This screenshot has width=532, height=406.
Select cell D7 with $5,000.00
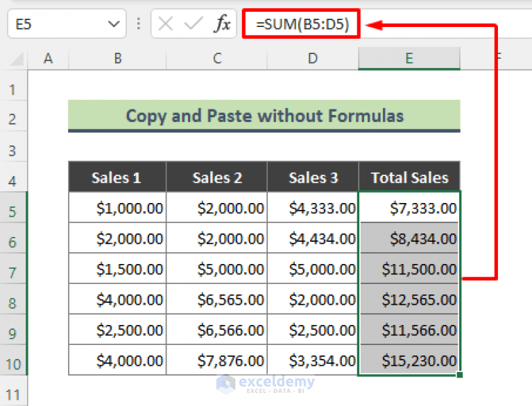click(313, 268)
